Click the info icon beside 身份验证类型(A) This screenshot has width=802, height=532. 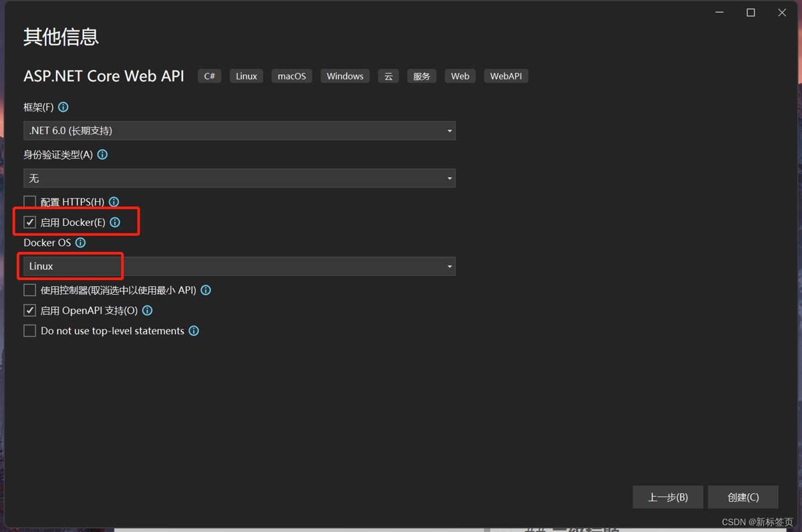(102, 154)
